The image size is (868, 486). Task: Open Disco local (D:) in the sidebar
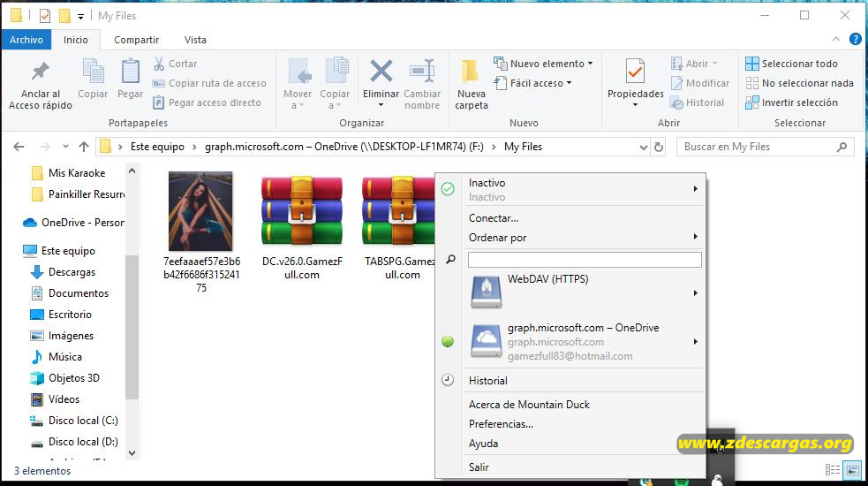click(x=74, y=442)
